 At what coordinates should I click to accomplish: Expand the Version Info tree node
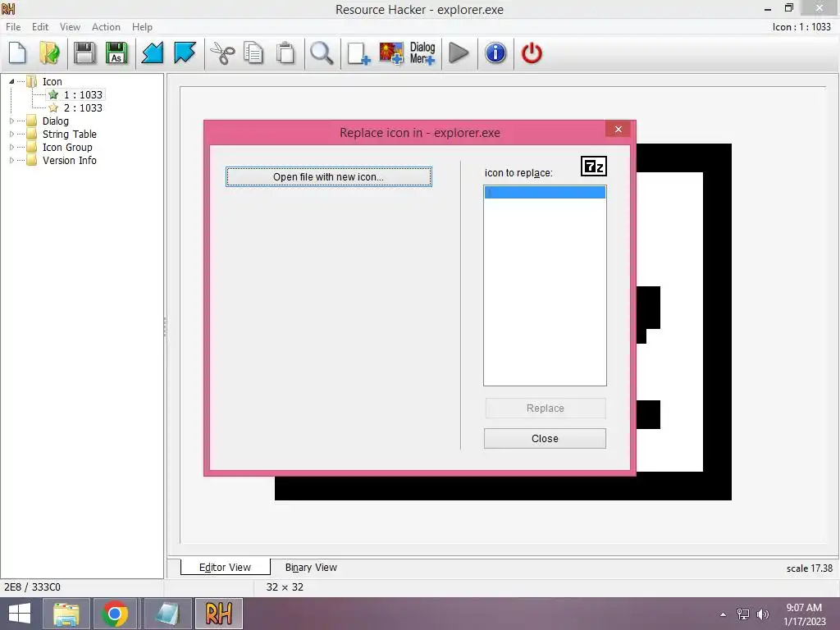(11, 160)
